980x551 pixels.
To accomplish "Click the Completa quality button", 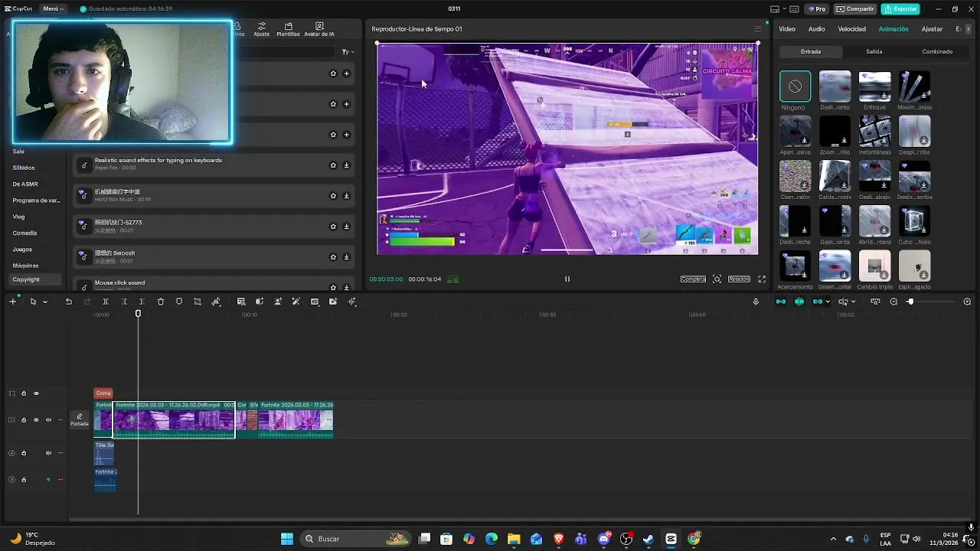I will click(x=693, y=279).
